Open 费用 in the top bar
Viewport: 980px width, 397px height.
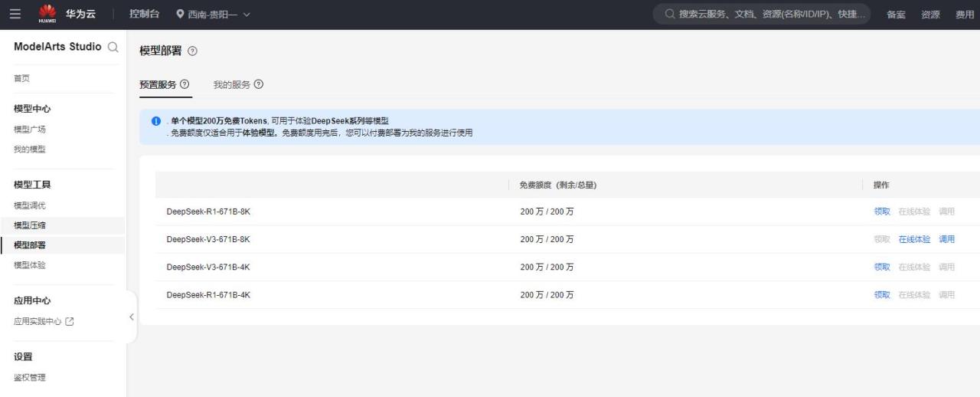[965, 15]
